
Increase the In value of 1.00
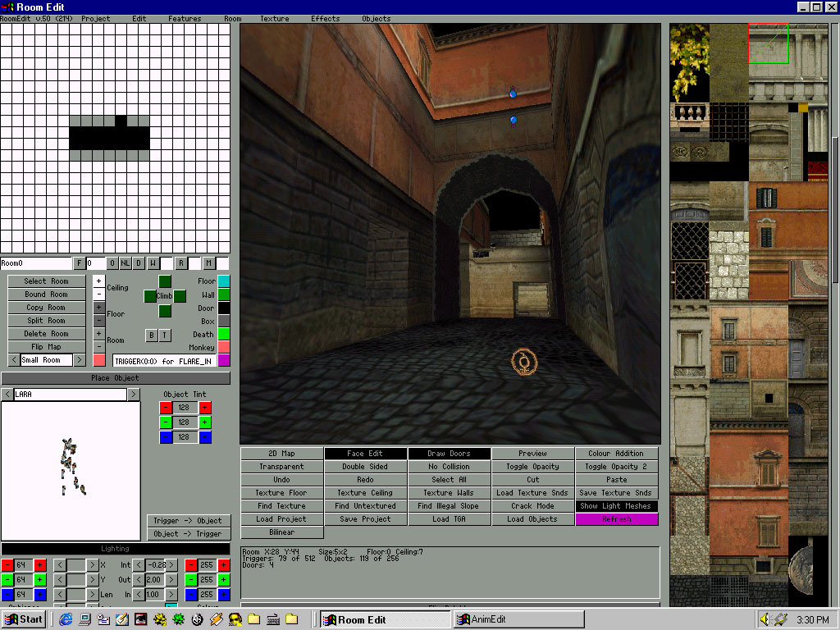171,594
